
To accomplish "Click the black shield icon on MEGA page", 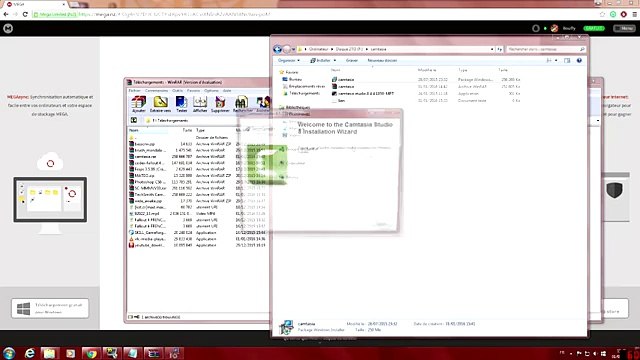I will click(x=614, y=190).
